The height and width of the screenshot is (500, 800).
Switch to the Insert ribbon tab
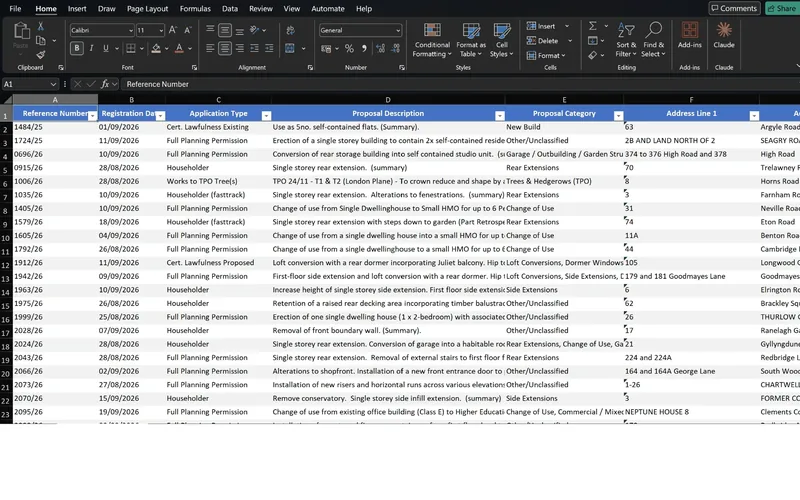pyautogui.click(x=77, y=9)
